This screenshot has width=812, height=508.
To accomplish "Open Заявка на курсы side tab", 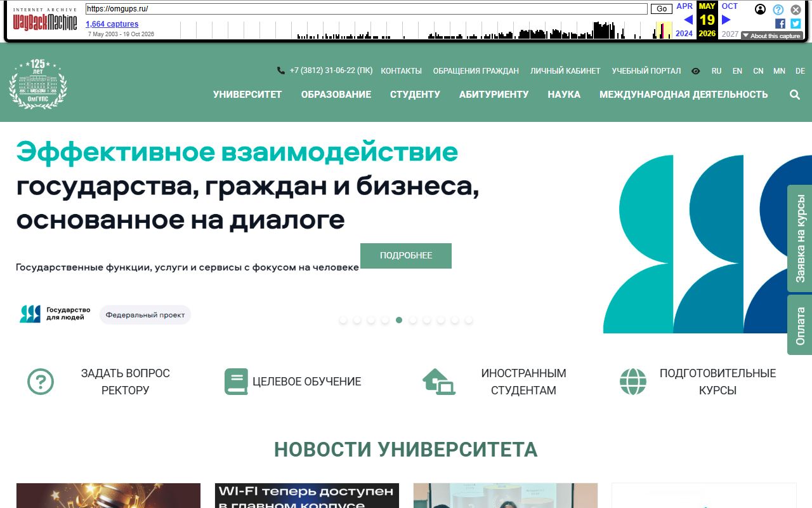I will tap(800, 238).
